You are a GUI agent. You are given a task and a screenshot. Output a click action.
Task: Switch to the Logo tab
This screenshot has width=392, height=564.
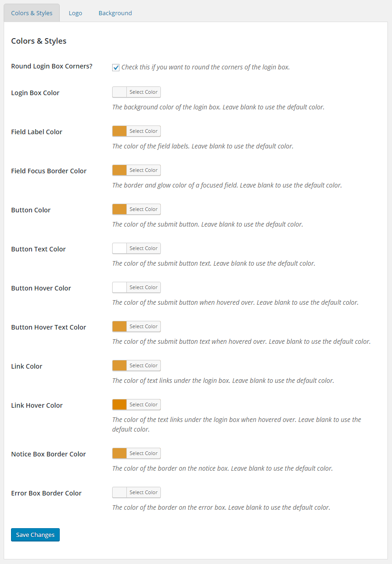pos(75,12)
